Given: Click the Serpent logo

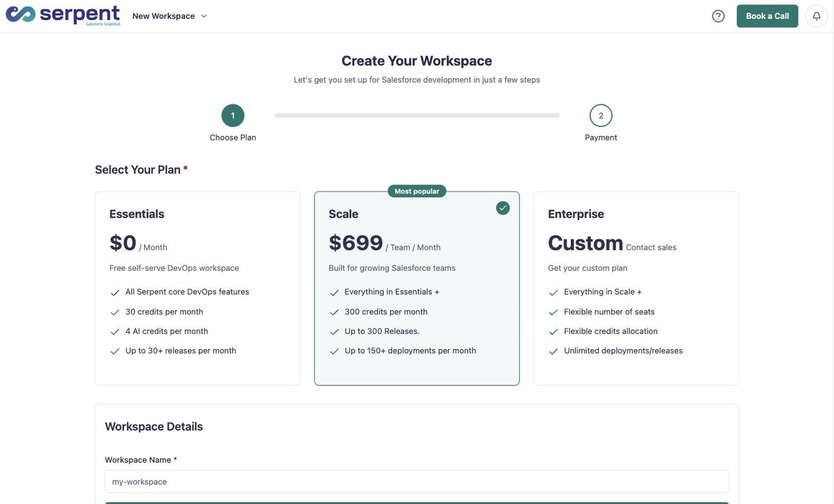Looking at the screenshot, I should [x=63, y=16].
